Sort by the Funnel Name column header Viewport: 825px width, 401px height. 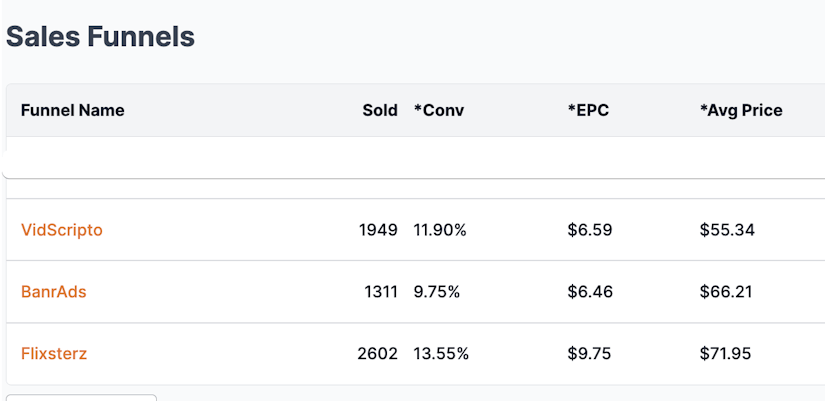tap(72, 110)
